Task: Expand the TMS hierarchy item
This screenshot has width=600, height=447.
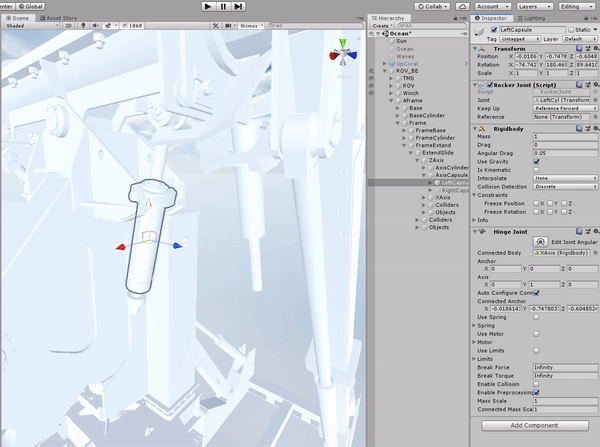Action: click(391, 78)
